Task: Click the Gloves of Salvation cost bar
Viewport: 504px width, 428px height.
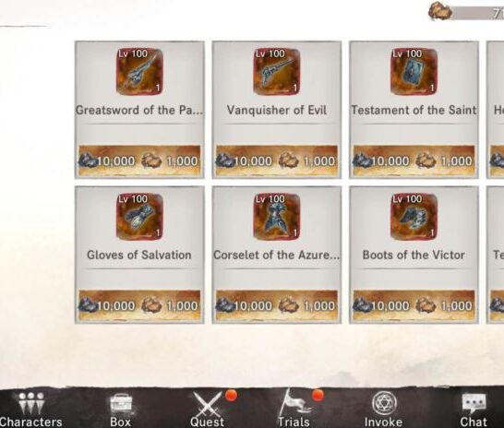Action: (x=139, y=305)
